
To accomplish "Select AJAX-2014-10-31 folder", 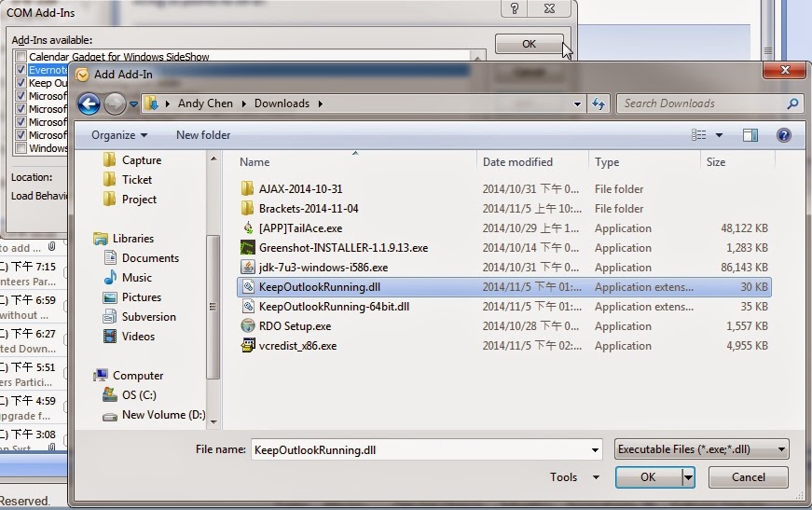I will pos(300,189).
